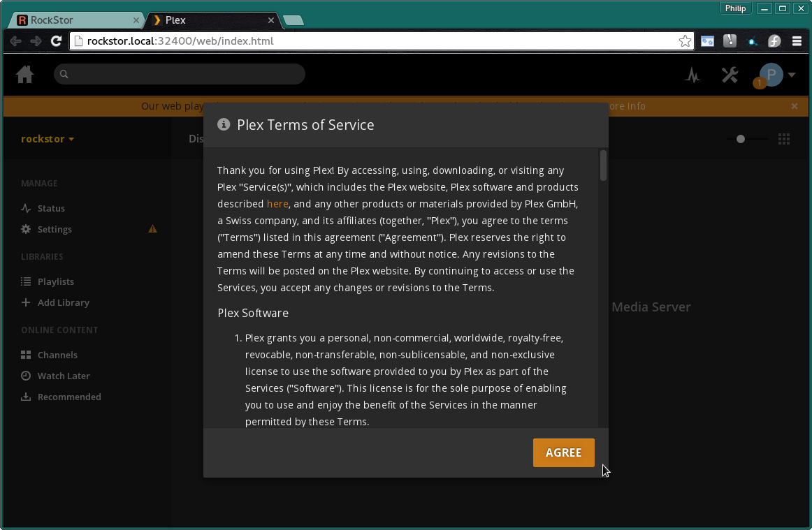
Task: Click the Playlists list icon
Action: 26,281
